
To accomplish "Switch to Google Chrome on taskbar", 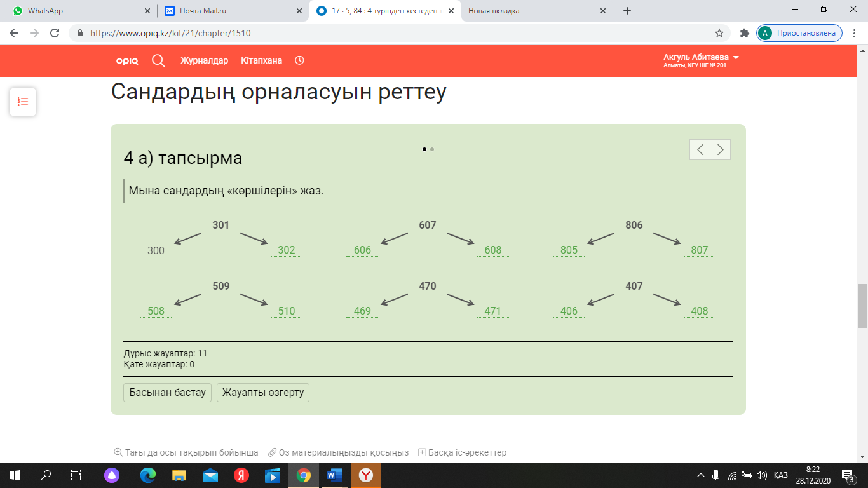I will [x=304, y=475].
